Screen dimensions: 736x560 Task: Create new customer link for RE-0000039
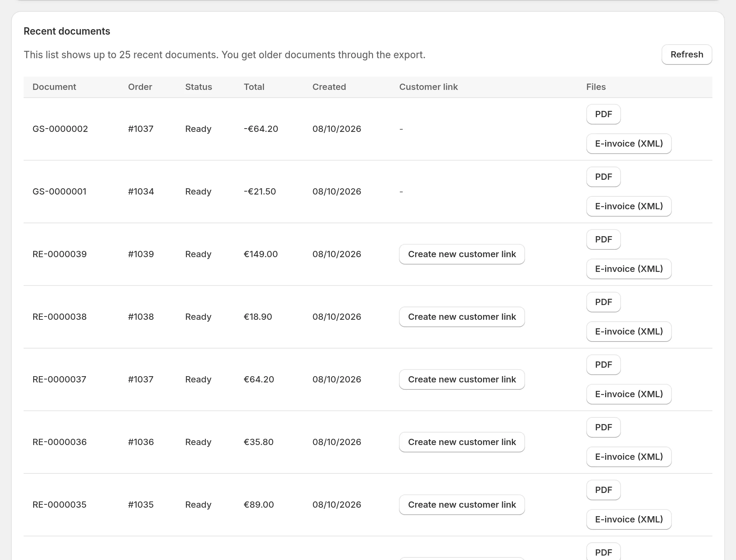(462, 254)
